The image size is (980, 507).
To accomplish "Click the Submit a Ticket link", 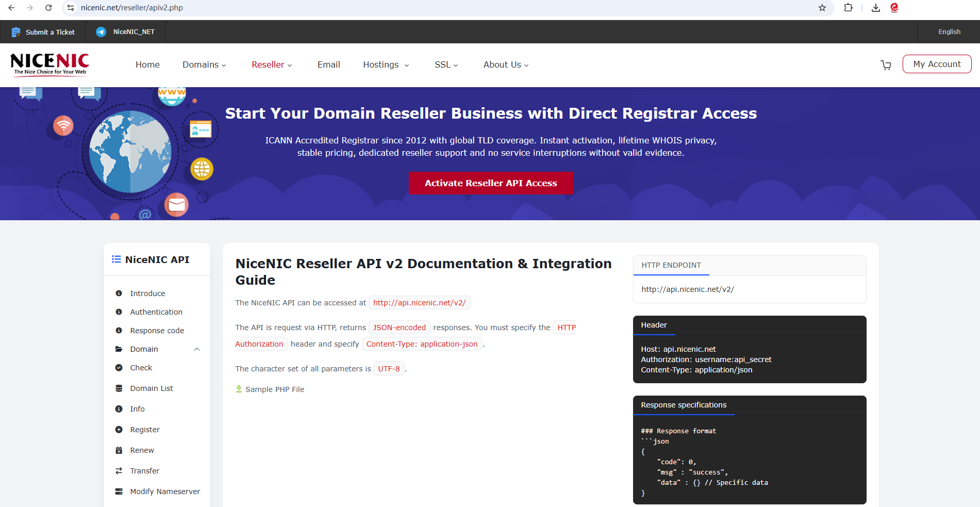I will click(50, 32).
